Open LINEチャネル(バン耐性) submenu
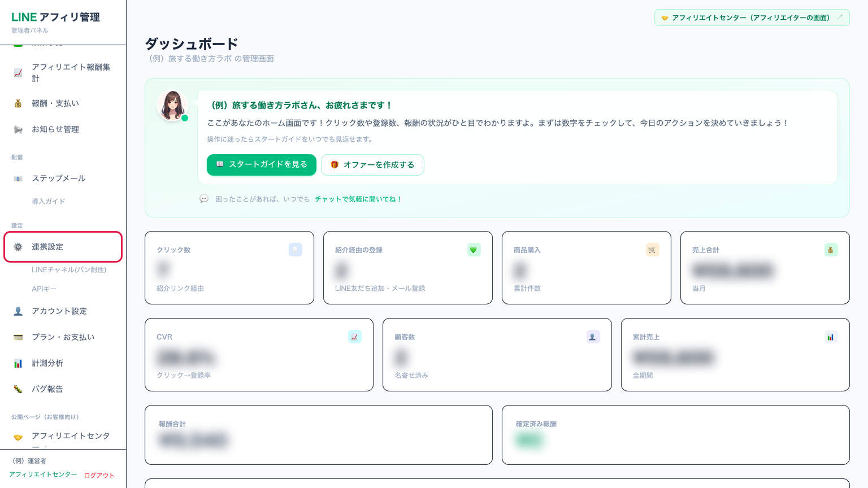 [69, 270]
